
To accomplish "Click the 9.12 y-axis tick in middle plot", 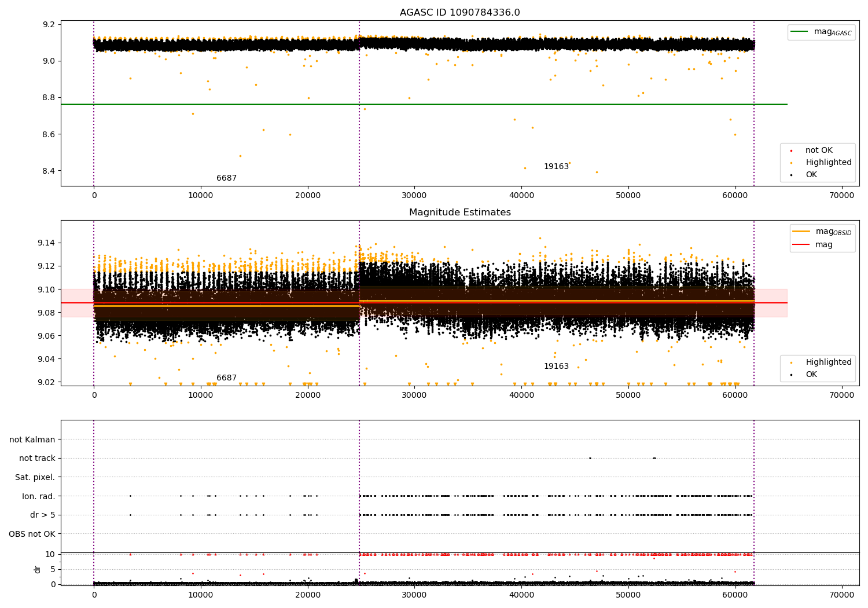I will tap(46, 266).
